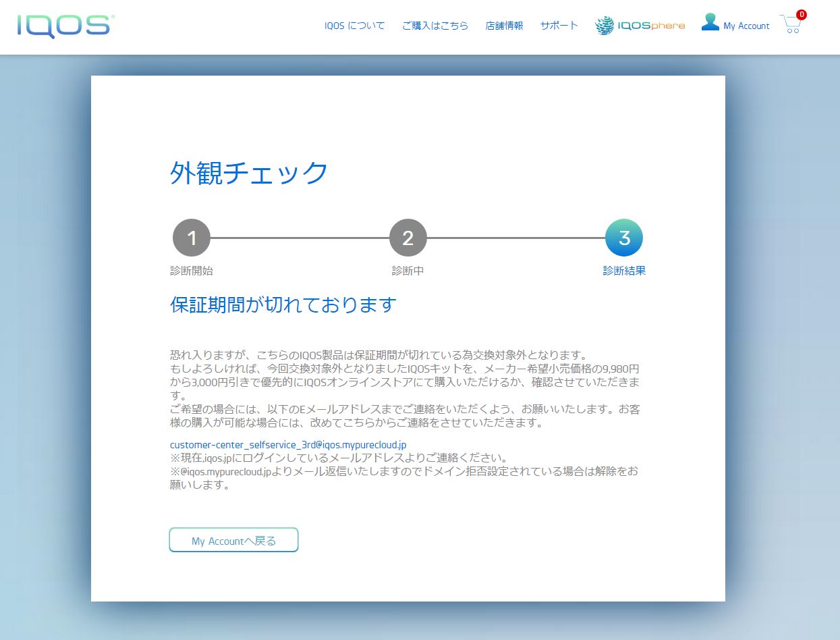The width and height of the screenshot is (840, 640).
Task: Click the sentence starting 恐れ入りますが
Action: pyautogui.click(x=379, y=355)
